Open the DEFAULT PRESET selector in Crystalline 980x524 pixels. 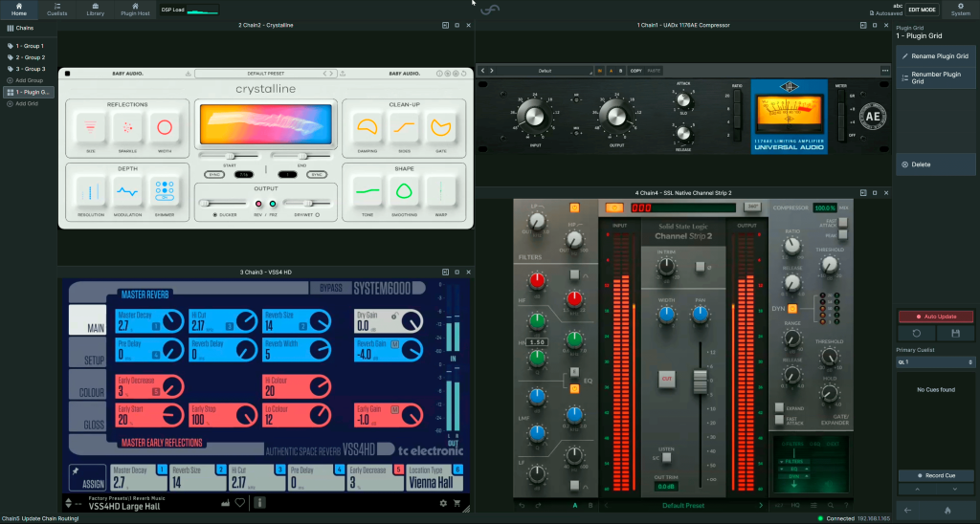[266, 74]
